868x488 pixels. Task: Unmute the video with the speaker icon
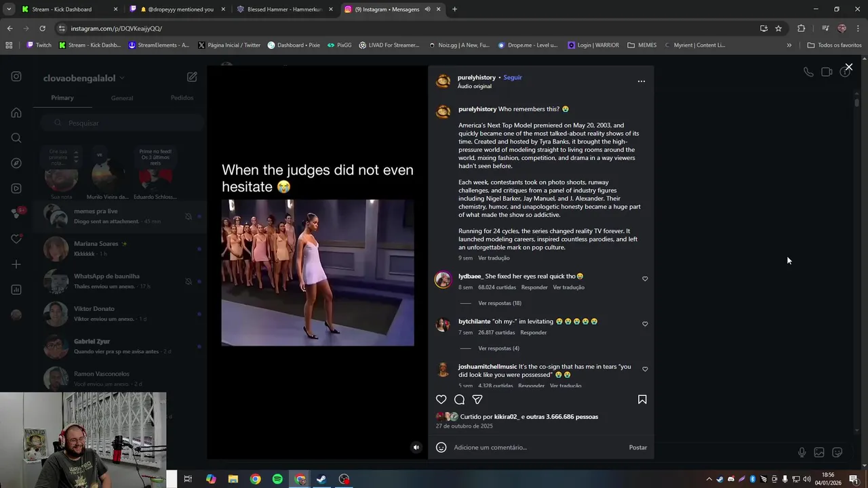[x=416, y=447]
